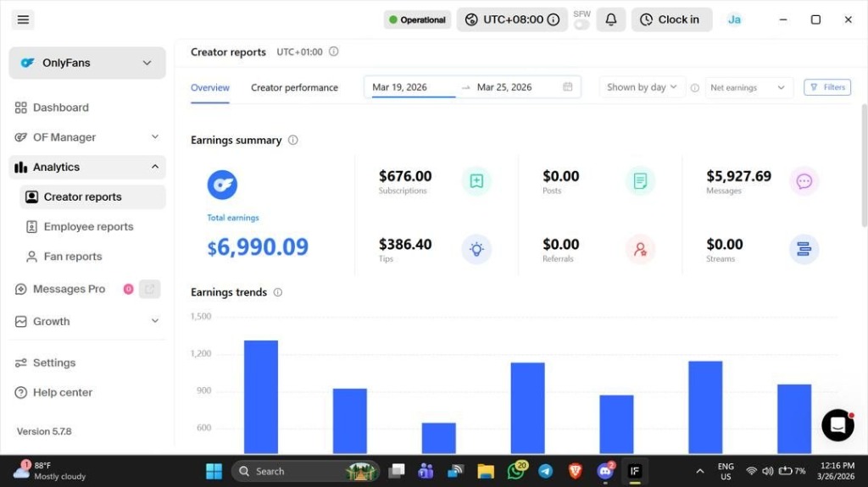This screenshot has width=868, height=487.
Task: Open Telegram from the taskbar
Action: coord(545,471)
